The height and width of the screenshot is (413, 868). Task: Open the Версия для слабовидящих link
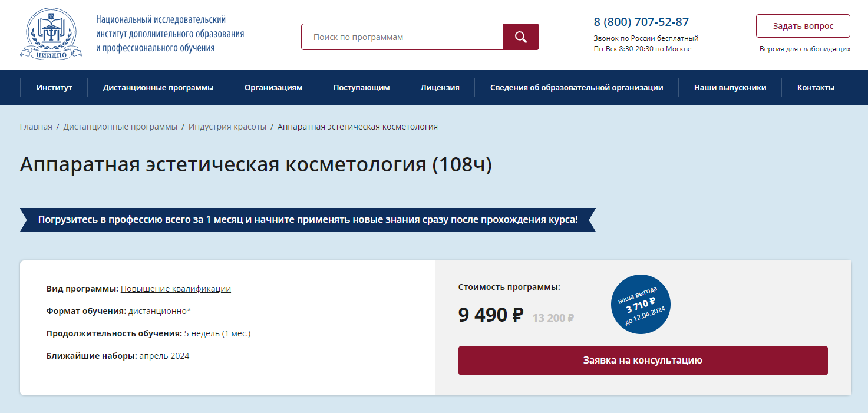805,49
